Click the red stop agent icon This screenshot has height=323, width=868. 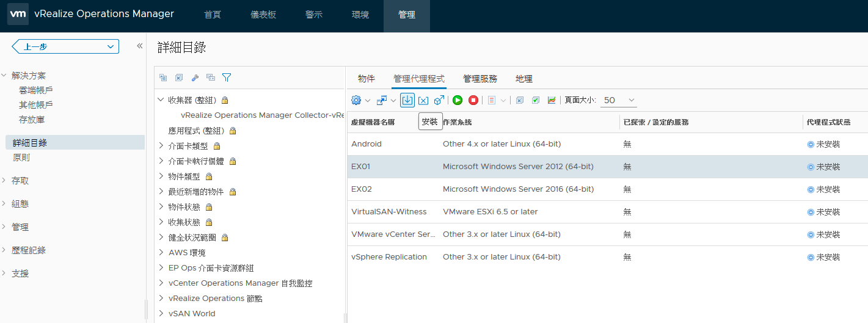tap(473, 100)
